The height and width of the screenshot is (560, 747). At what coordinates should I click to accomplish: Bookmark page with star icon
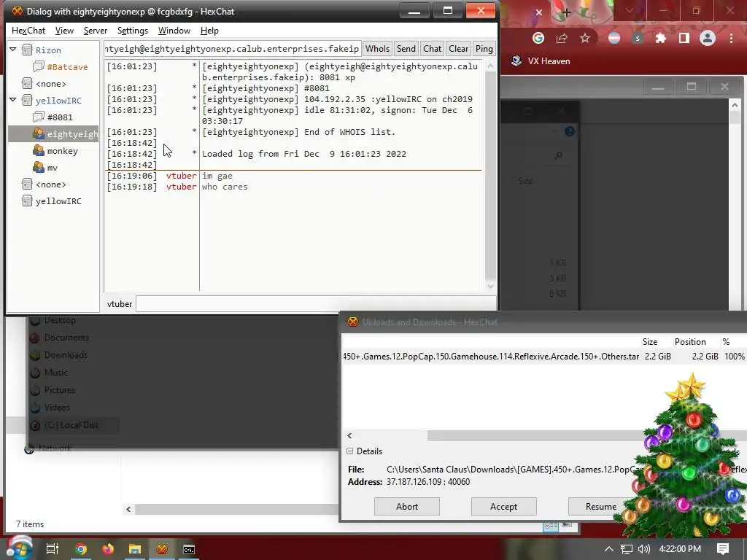(x=585, y=38)
